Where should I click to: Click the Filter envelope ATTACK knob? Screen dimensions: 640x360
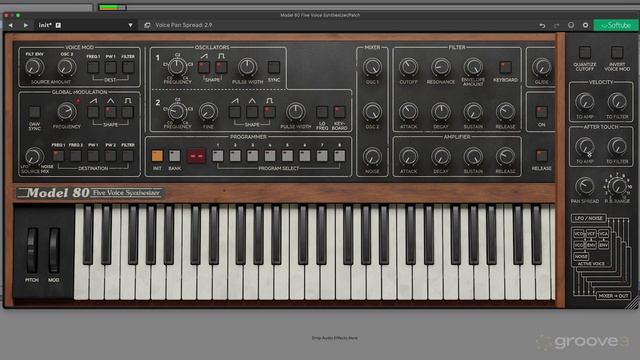409,112
